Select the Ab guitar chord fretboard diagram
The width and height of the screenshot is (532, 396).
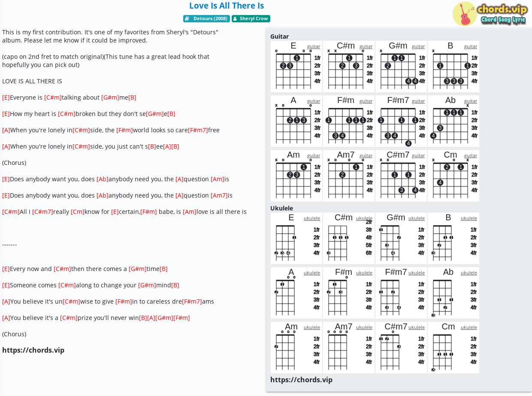(x=453, y=121)
